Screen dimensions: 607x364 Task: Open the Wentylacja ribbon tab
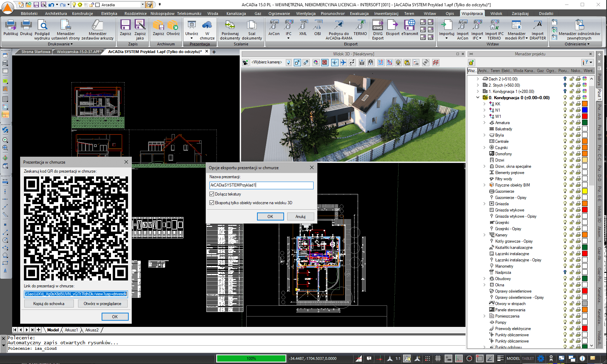pyautogui.click(x=306, y=14)
